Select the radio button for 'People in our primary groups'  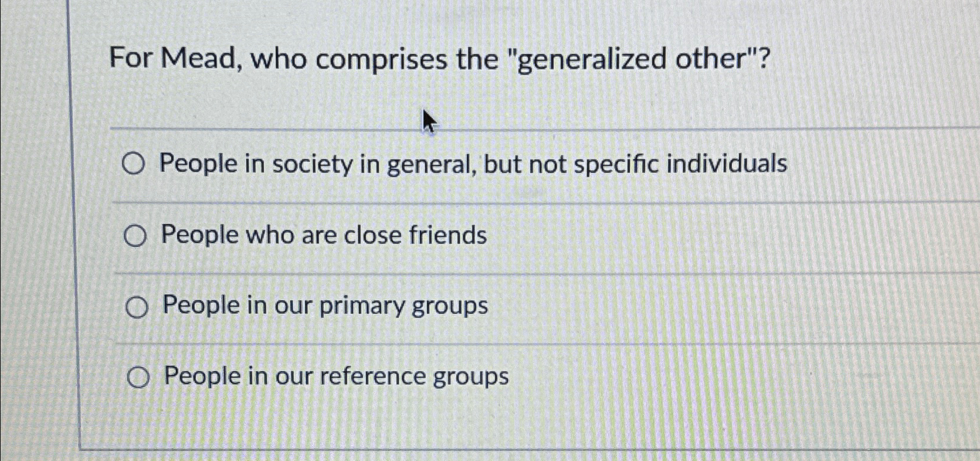point(136,306)
